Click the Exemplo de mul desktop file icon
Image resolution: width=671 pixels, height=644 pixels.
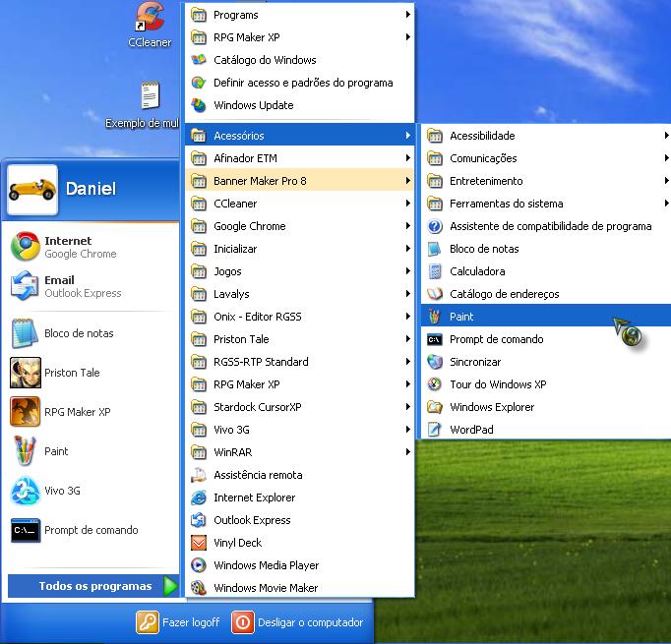151,95
